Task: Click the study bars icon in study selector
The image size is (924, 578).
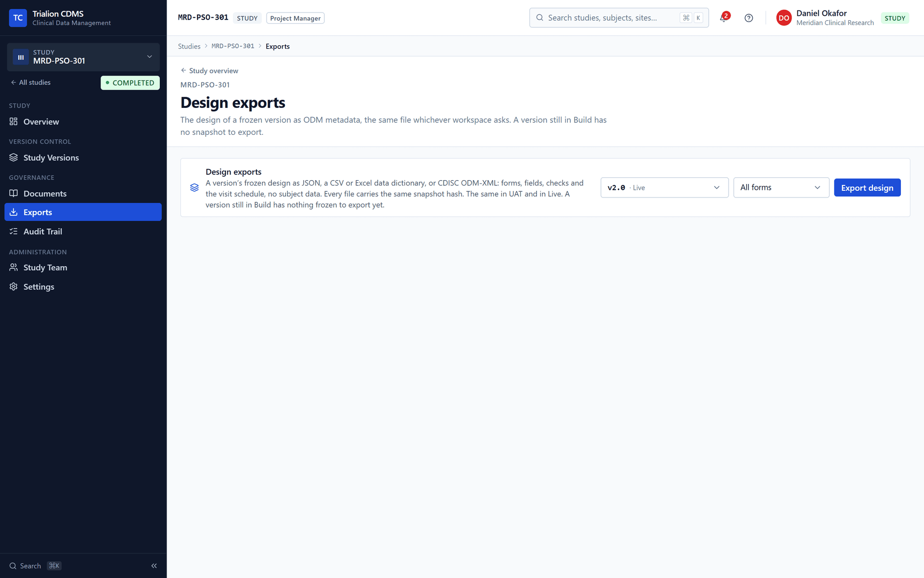Action: (x=21, y=57)
